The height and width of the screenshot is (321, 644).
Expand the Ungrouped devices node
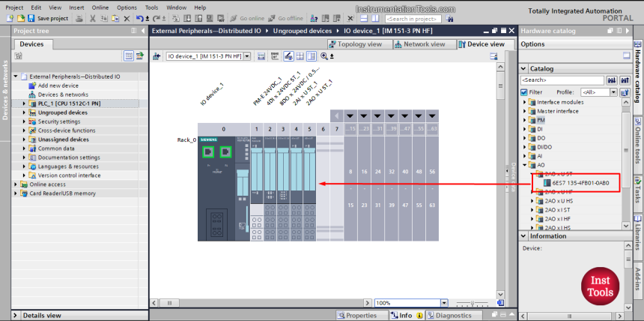point(24,112)
